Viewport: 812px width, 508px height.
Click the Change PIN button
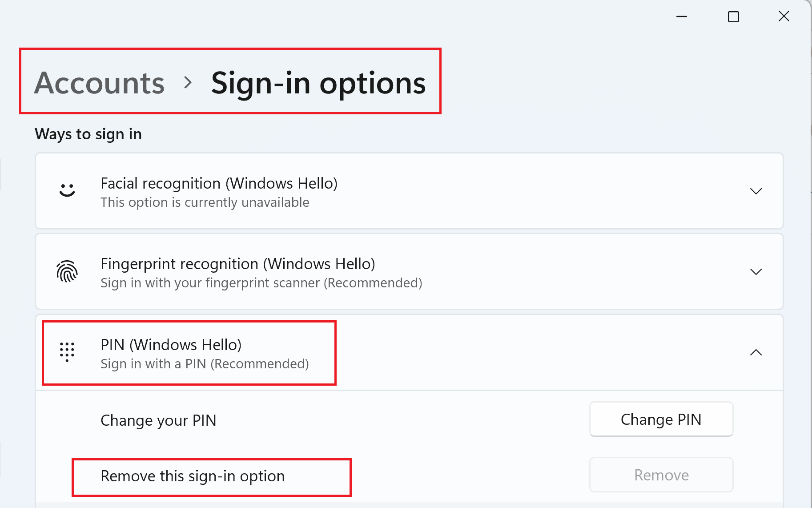[x=661, y=419]
